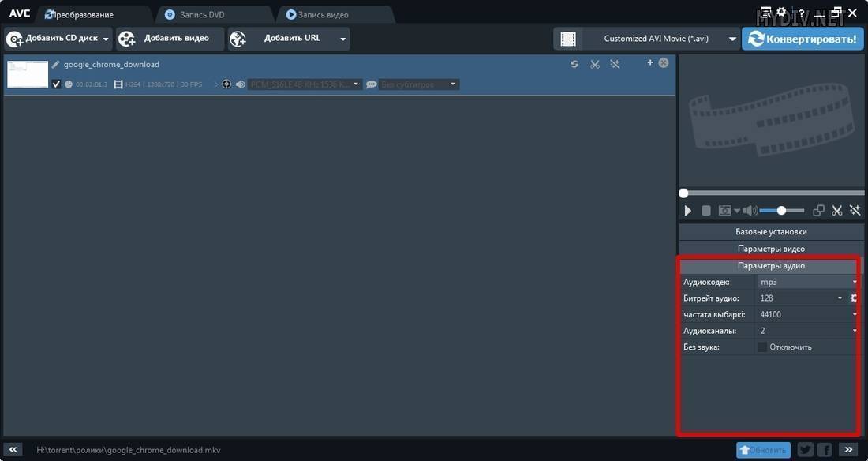
Task: Expand the Добавить CD диск arrow
Action: [x=106, y=39]
